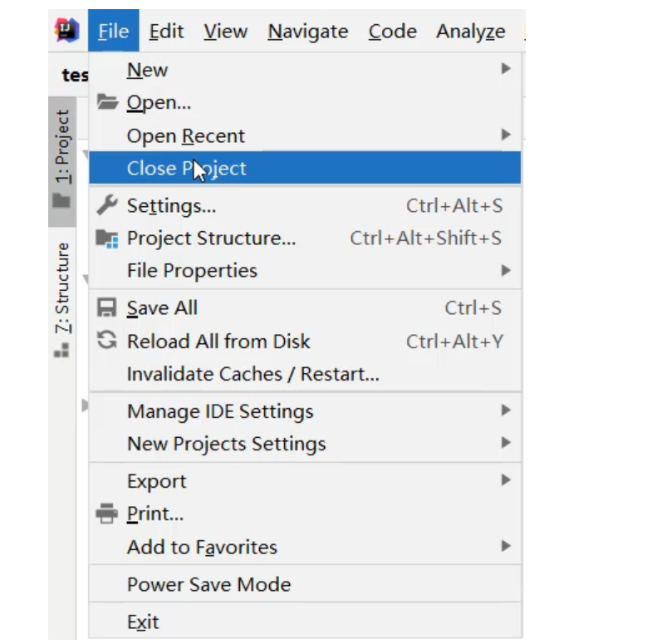Click the Project Structure icon

pyautogui.click(x=107, y=238)
